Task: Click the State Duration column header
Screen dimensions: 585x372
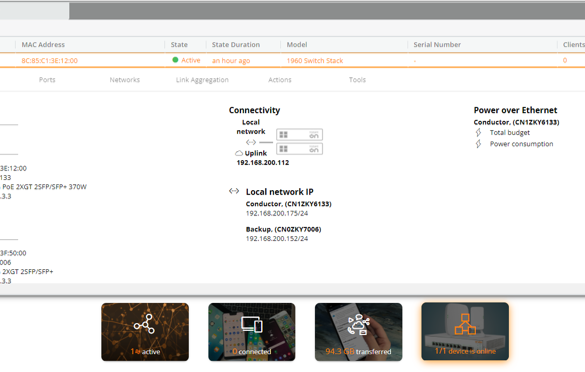Action: coord(236,44)
